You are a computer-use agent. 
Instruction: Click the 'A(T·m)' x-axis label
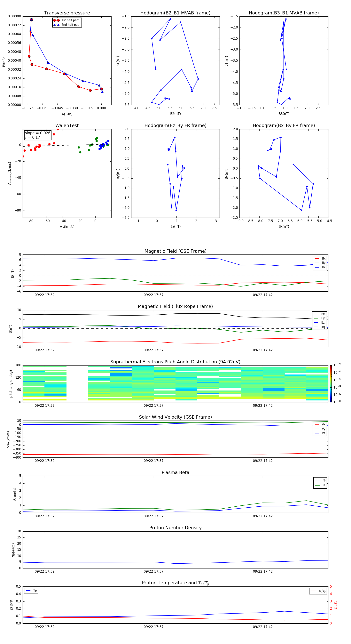point(67,114)
